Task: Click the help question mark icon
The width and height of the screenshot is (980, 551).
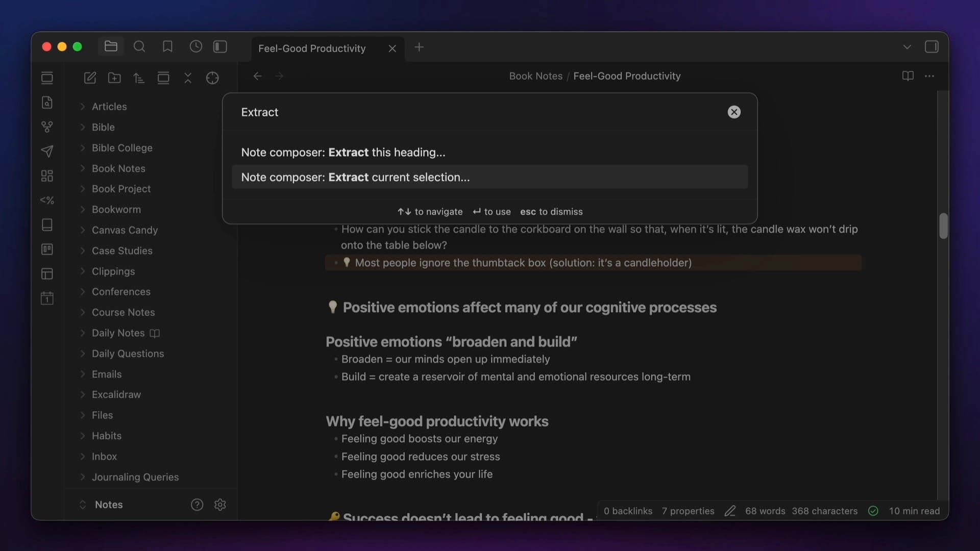Action: coord(197,505)
